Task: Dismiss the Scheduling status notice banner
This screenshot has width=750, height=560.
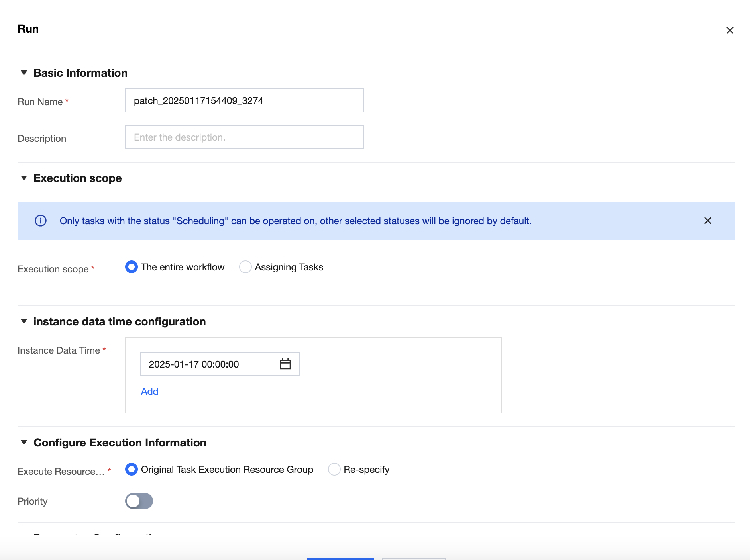Action: 707,221
